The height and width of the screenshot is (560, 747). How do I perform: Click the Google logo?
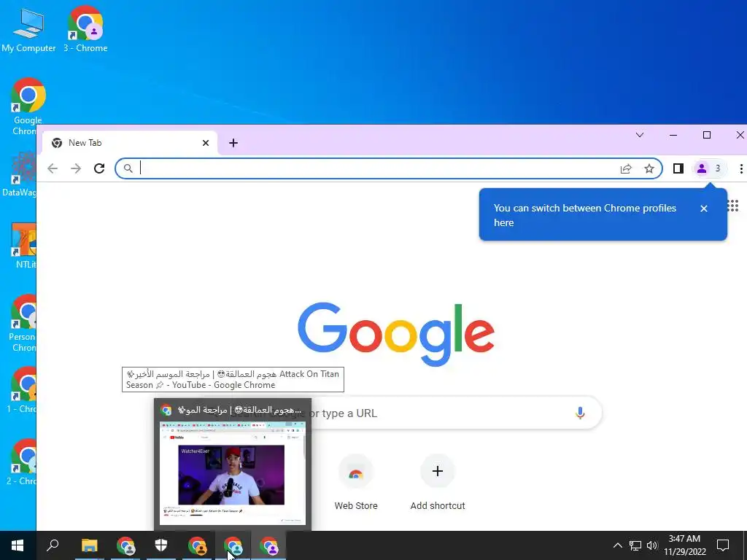(396, 333)
